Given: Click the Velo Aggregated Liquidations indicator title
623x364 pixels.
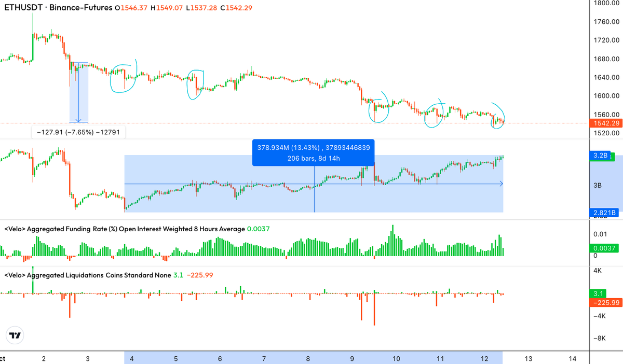Looking at the screenshot, I should point(87,275).
